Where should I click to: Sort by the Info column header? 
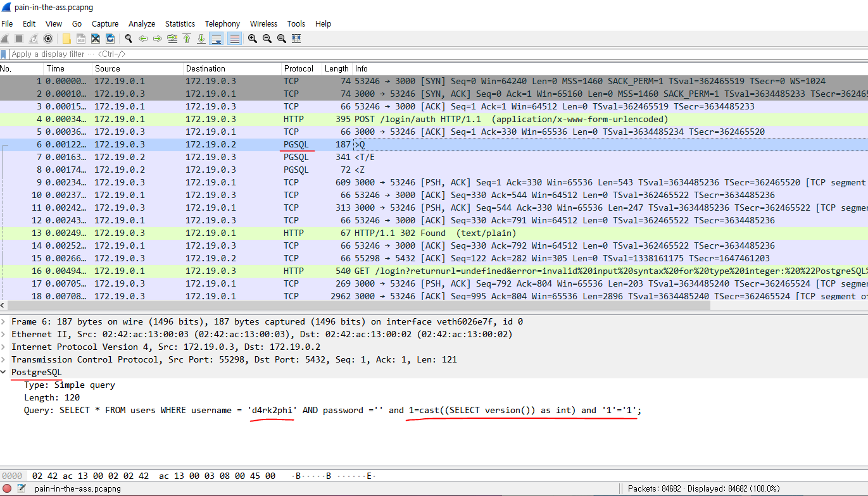point(610,68)
